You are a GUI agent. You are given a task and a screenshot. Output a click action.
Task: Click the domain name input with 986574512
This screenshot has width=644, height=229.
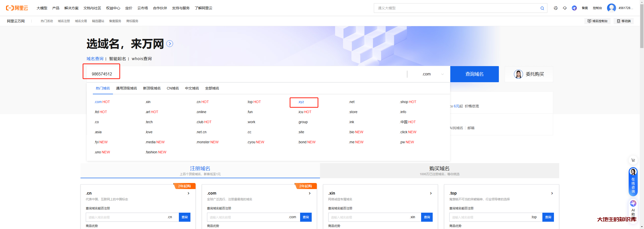point(247,74)
